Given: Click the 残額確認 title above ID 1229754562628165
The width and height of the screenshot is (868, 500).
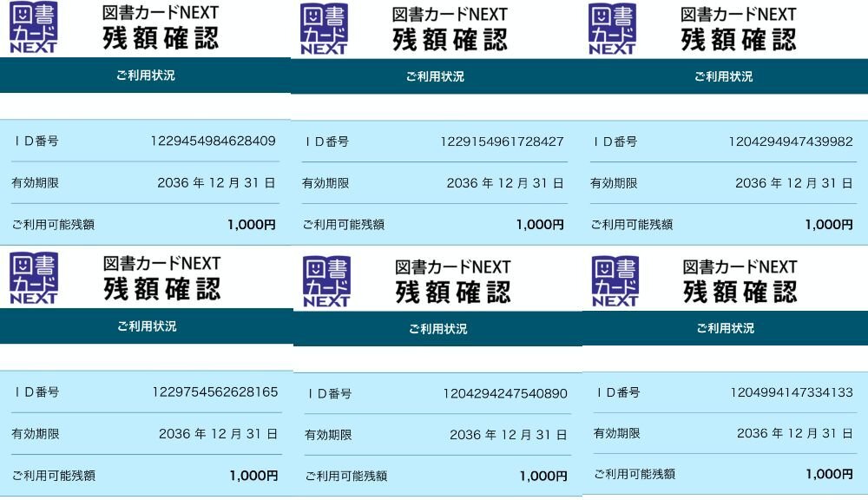Looking at the screenshot, I should tap(162, 290).
